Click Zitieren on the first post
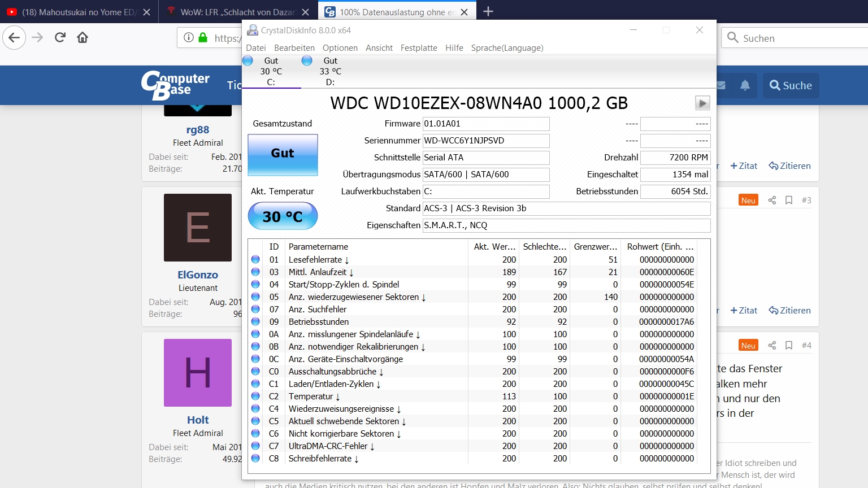This screenshot has height=488, width=868. click(x=789, y=165)
